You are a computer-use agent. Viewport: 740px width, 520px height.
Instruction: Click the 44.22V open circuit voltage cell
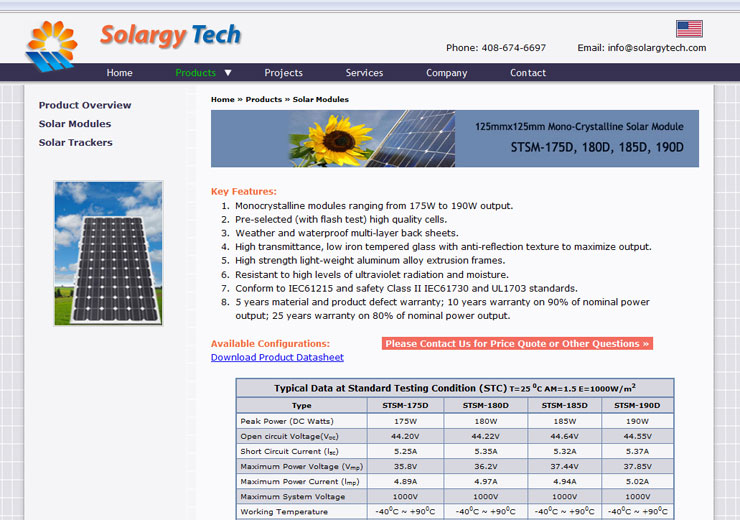click(x=485, y=436)
